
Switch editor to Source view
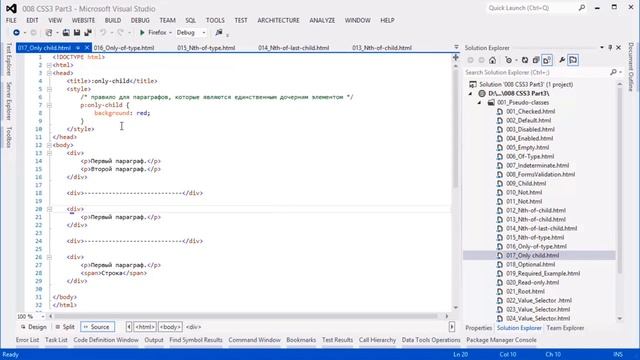click(97, 327)
